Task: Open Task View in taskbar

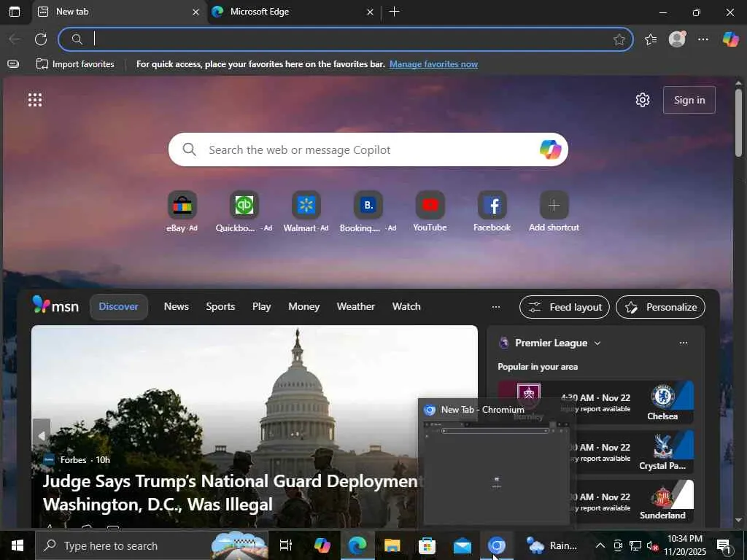Action: (285, 545)
